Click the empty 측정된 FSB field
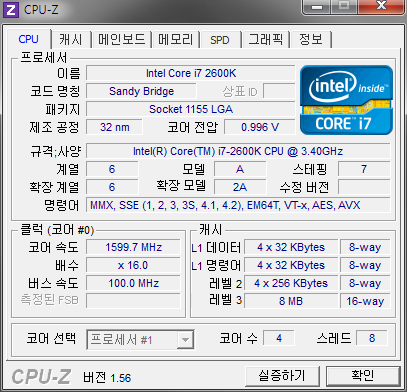Image resolution: width=407 pixels, height=392 pixels. 133,301
